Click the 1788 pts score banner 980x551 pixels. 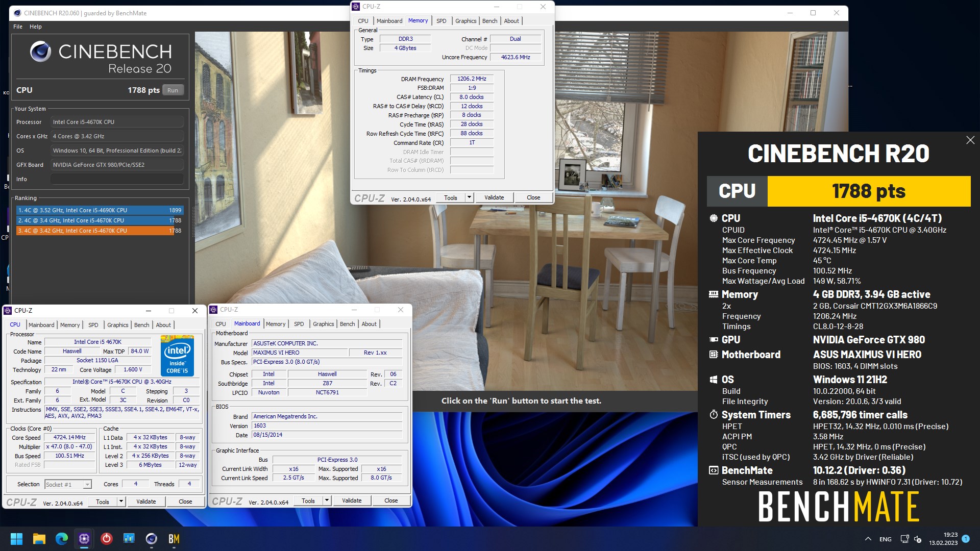pyautogui.click(x=869, y=191)
